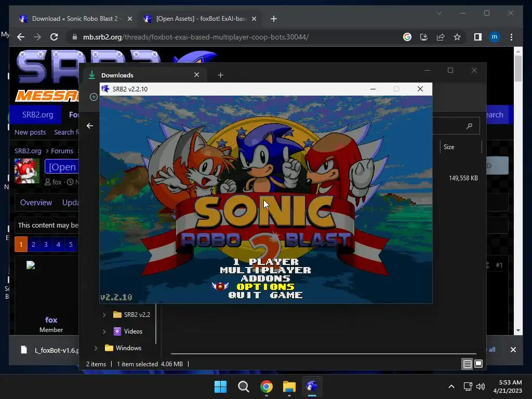Click fox's avatar thumbnail in thread header
The height and width of the screenshot is (399, 532).
pos(27,171)
